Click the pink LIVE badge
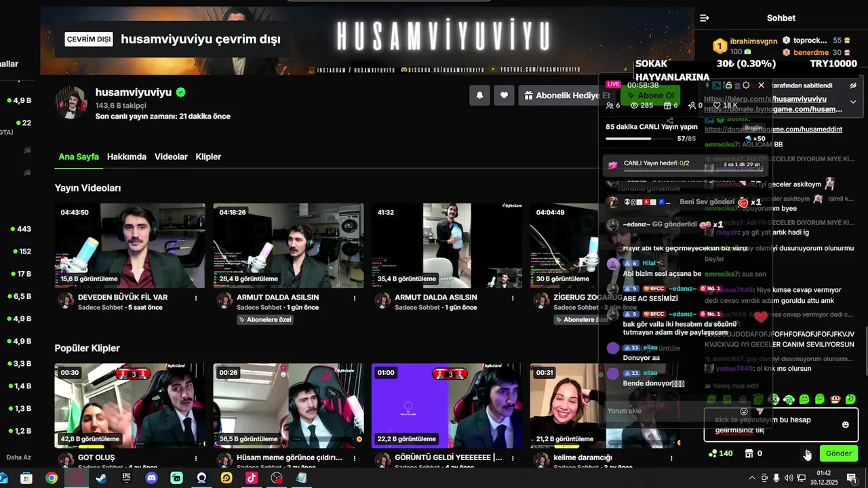The image size is (868, 488). click(x=614, y=85)
